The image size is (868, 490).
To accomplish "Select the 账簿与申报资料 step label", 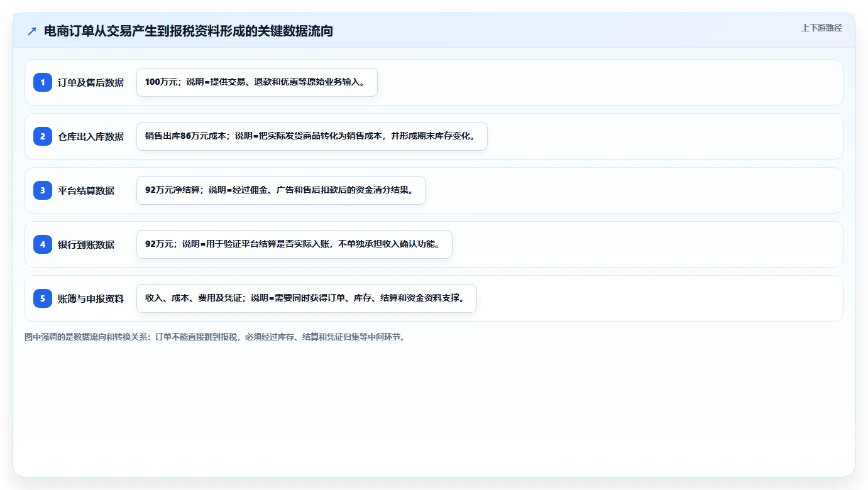I will click(x=91, y=298).
